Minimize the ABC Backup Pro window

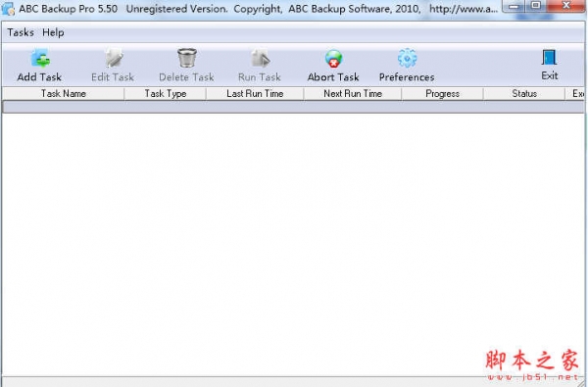[514, 6]
